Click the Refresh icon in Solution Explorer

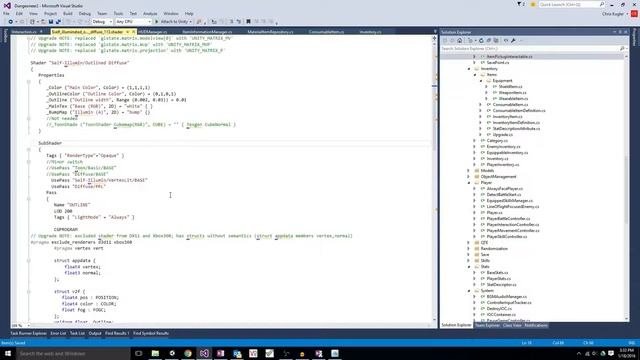[481, 40]
